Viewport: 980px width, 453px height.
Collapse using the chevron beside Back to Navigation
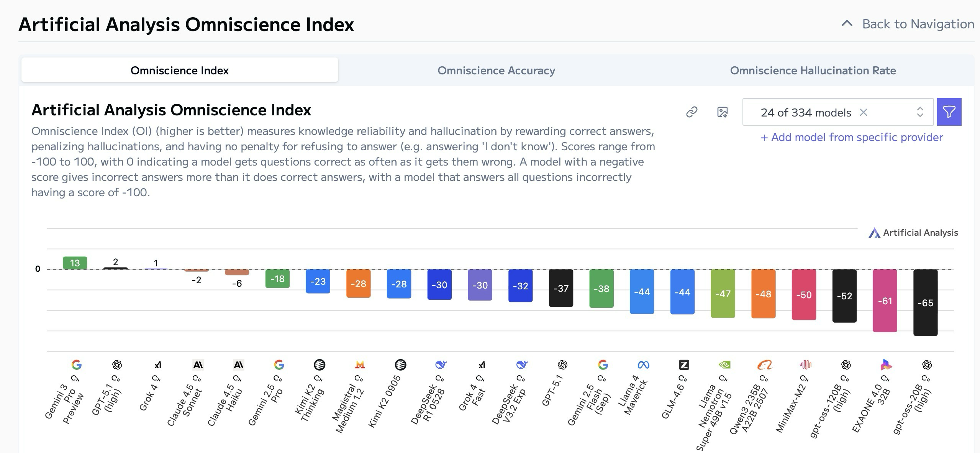click(847, 24)
